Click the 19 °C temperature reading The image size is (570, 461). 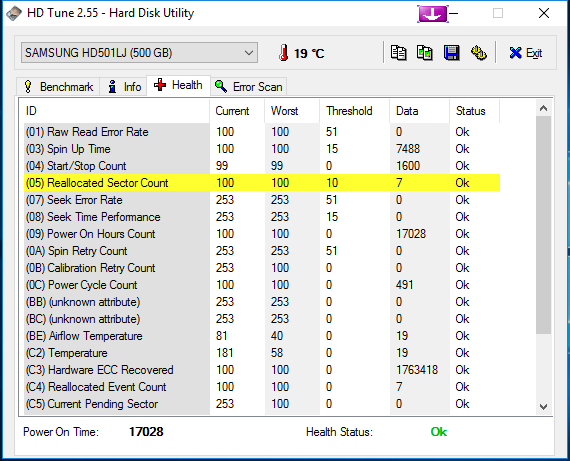309,53
